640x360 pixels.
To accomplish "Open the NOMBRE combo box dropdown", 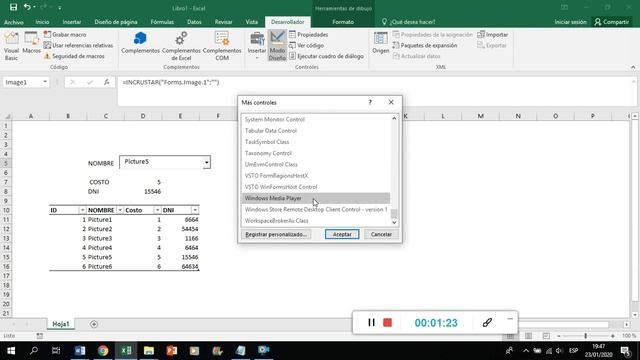I will pyautogui.click(x=207, y=162).
